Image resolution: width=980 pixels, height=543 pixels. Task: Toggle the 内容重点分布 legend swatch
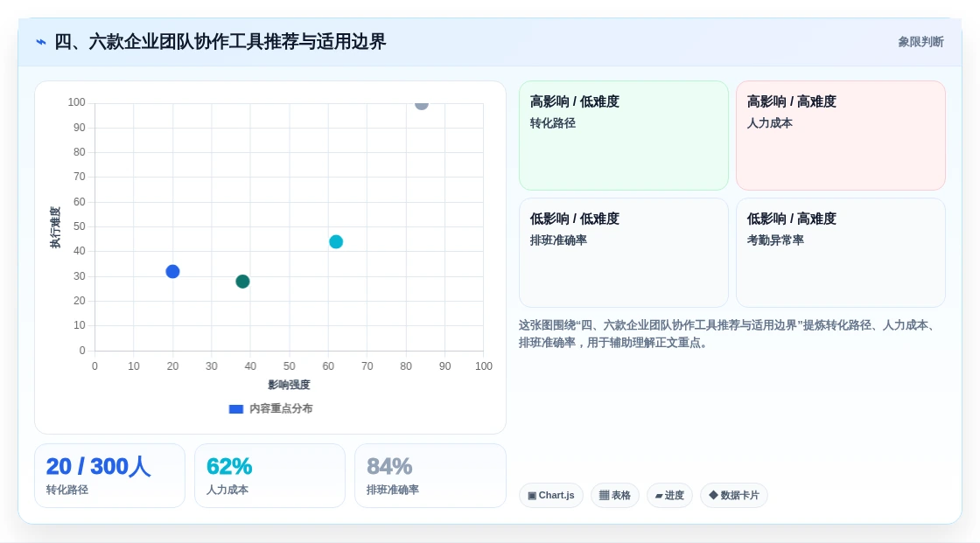point(235,408)
